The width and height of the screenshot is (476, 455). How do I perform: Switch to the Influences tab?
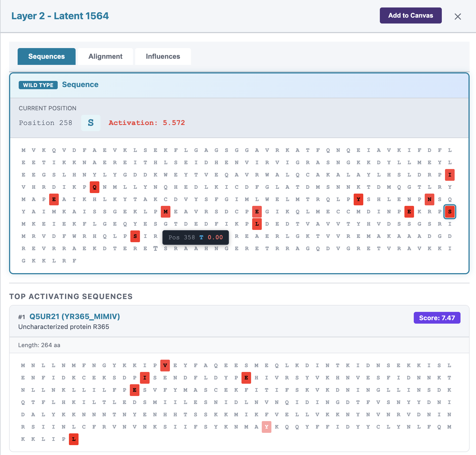click(163, 56)
